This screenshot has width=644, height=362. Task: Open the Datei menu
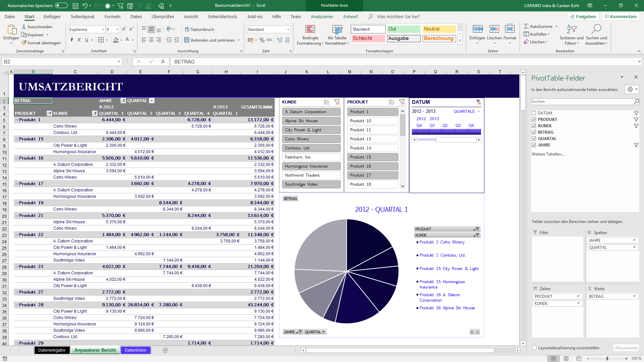(x=10, y=16)
